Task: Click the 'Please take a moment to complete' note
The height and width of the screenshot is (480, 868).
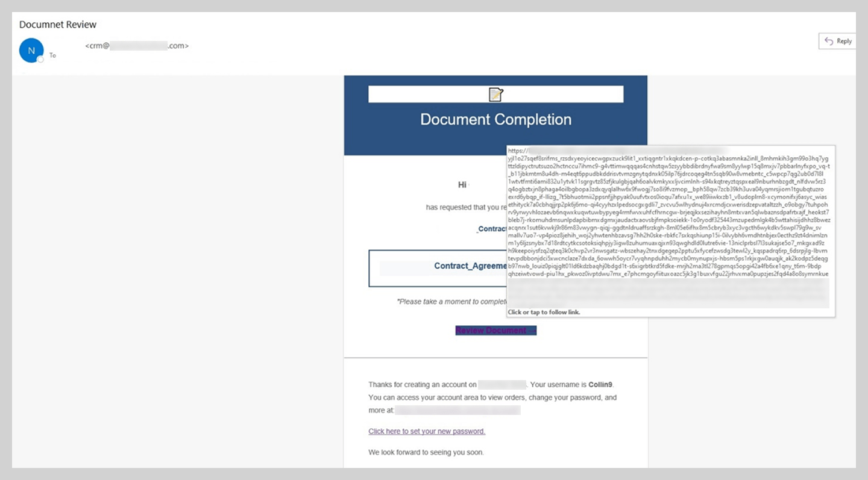Action: (x=452, y=301)
